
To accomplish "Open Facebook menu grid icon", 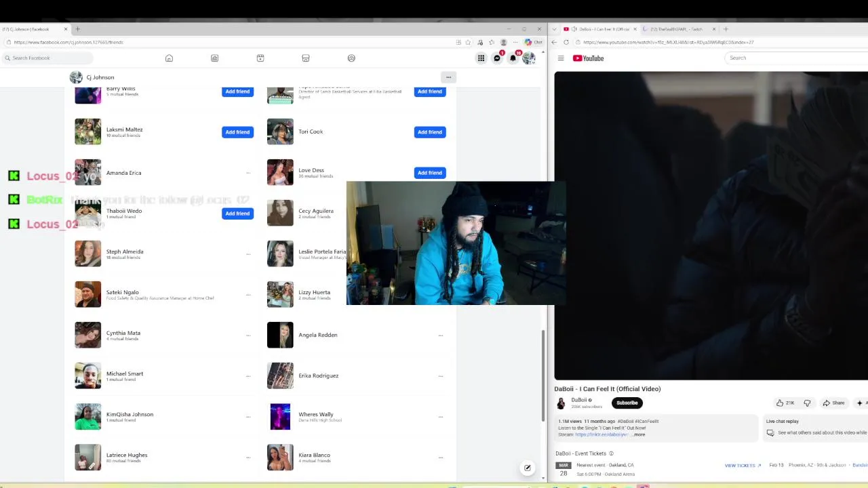I will [481, 58].
